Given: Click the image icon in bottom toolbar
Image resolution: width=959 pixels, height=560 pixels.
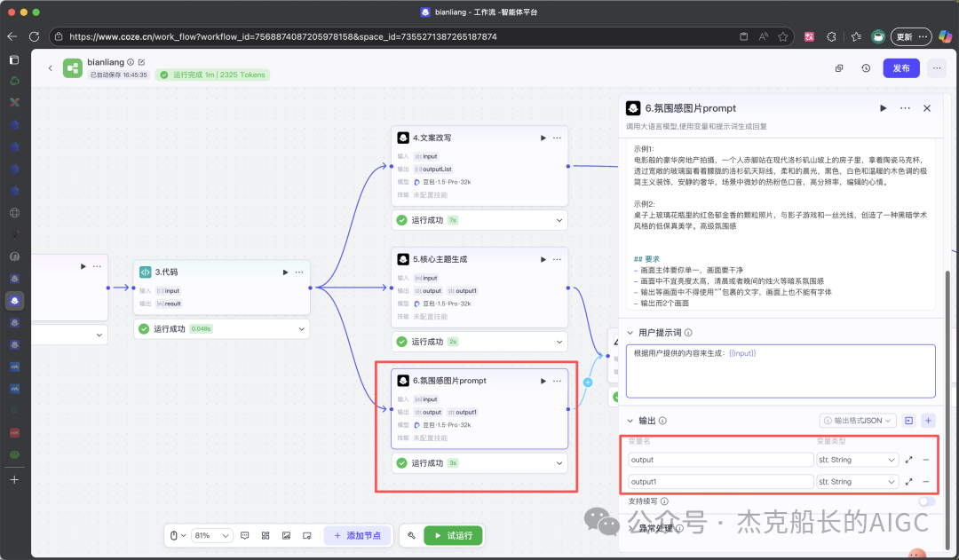Looking at the screenshot, I should coord(286,535).
